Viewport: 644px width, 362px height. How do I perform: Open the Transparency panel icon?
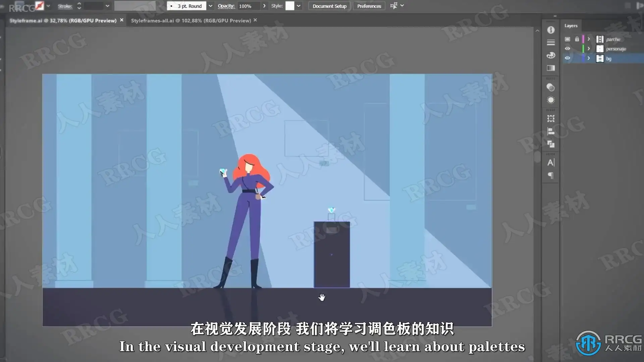pyautogui.click(x=551, y=87)
